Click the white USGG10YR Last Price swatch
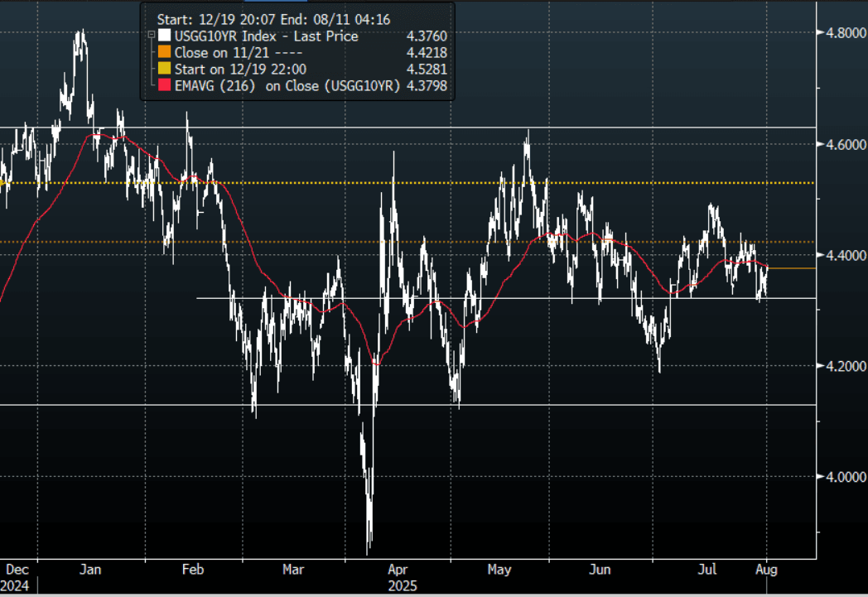The image size is (868, 597). [x=166, y=36]
